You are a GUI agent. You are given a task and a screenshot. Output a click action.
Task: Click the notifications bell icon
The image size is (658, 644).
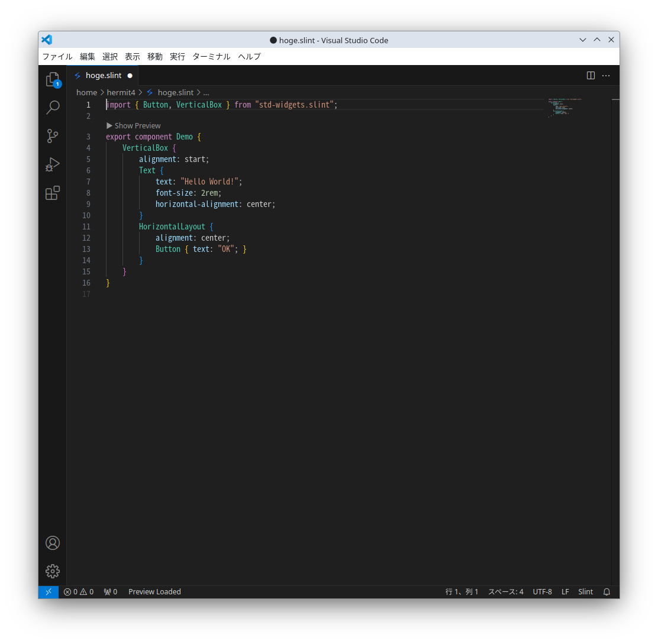tap(607, 591)
